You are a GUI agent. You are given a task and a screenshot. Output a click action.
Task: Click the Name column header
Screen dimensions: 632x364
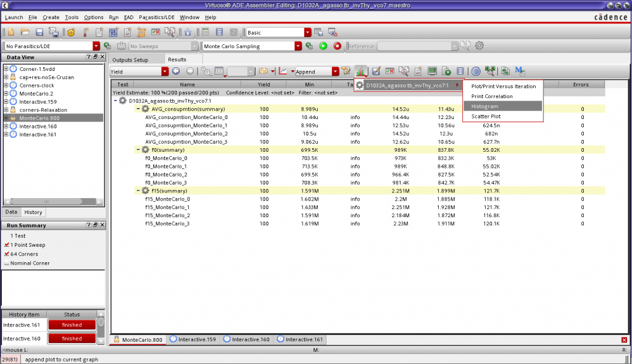pos(188,85)
